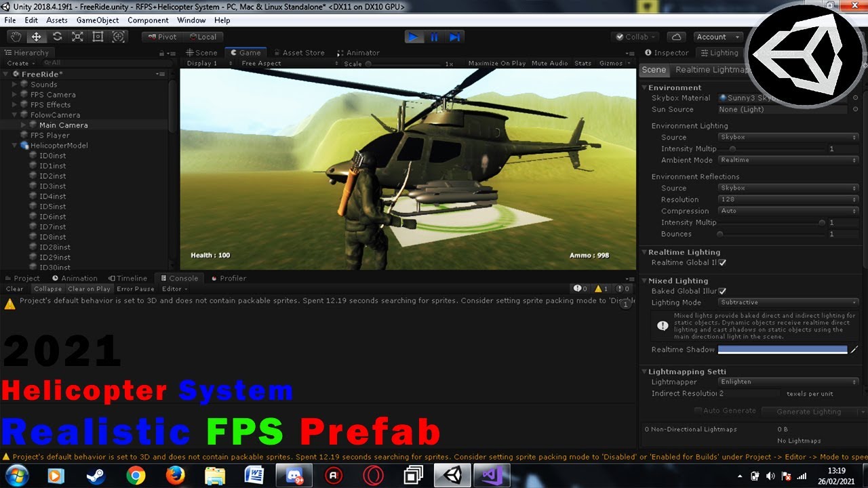This screenshot has height=488, width=868.
Task: Click the info message count in Console
Action: (580, 289)
